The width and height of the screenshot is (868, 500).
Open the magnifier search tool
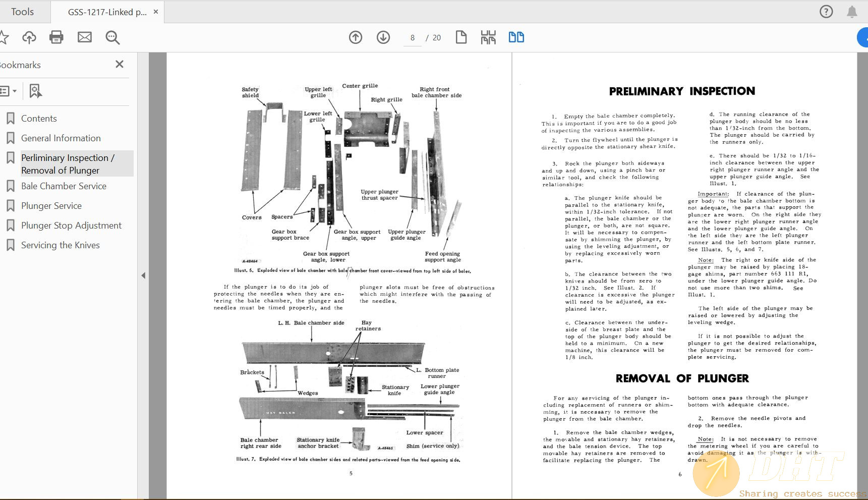(x=112, y=37)
